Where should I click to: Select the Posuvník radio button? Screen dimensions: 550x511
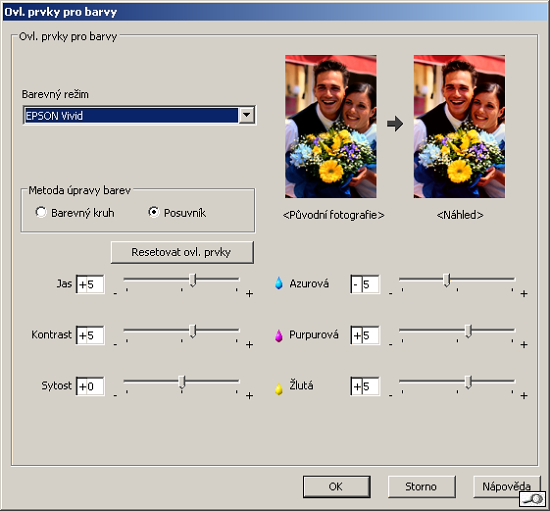pos(153,212)
